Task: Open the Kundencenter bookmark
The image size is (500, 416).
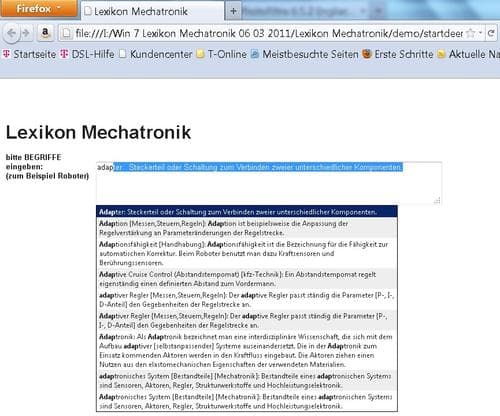Action: 156,54
